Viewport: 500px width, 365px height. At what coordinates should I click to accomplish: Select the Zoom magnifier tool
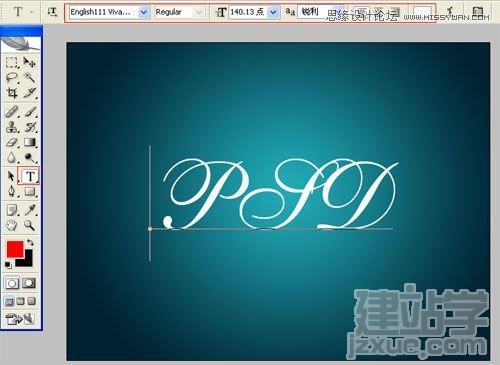(x=30, y=225)
